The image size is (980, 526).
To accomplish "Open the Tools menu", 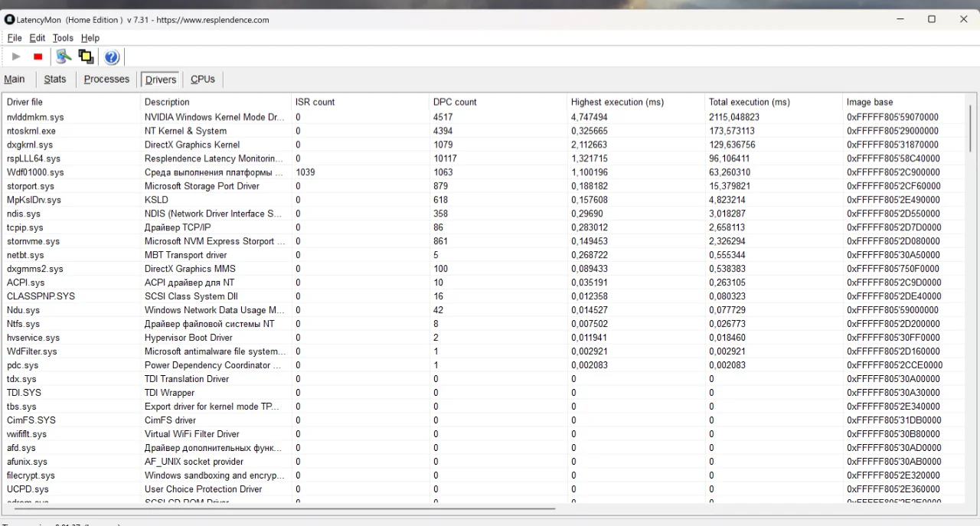I will tap(63, 38).
